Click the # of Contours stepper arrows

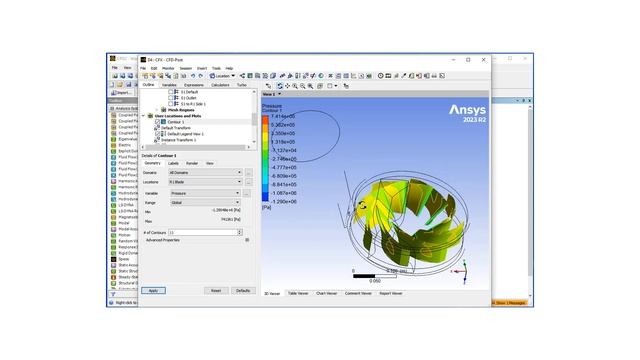[x=240, y=233]
